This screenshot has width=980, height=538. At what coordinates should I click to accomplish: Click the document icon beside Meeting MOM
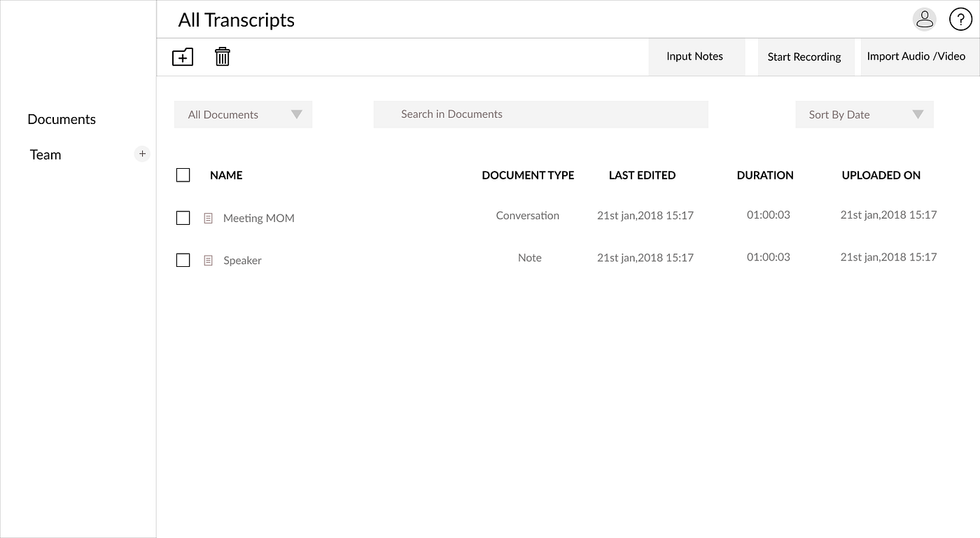click(208, 218)
